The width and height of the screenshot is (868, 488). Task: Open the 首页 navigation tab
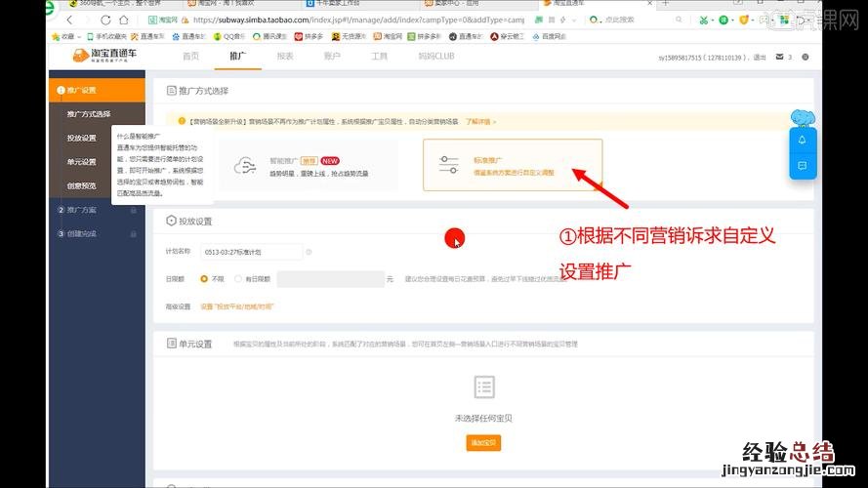pyautogui.click(x=190, y=57)
